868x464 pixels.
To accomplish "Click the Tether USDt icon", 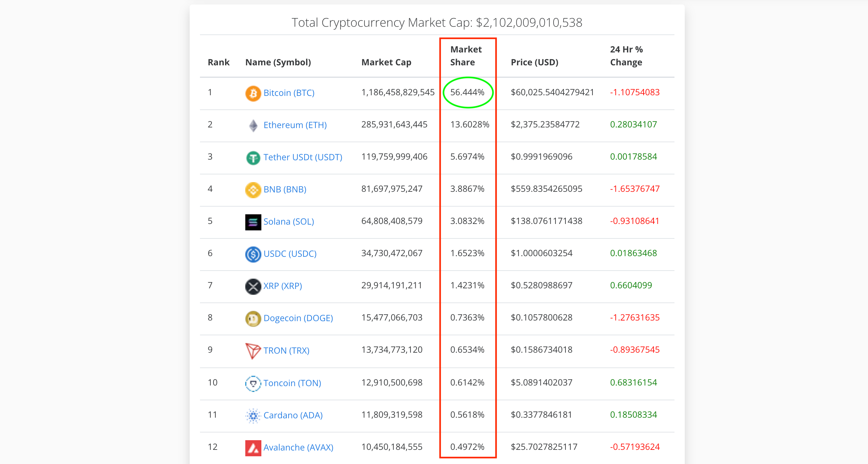I will point(253,157).
